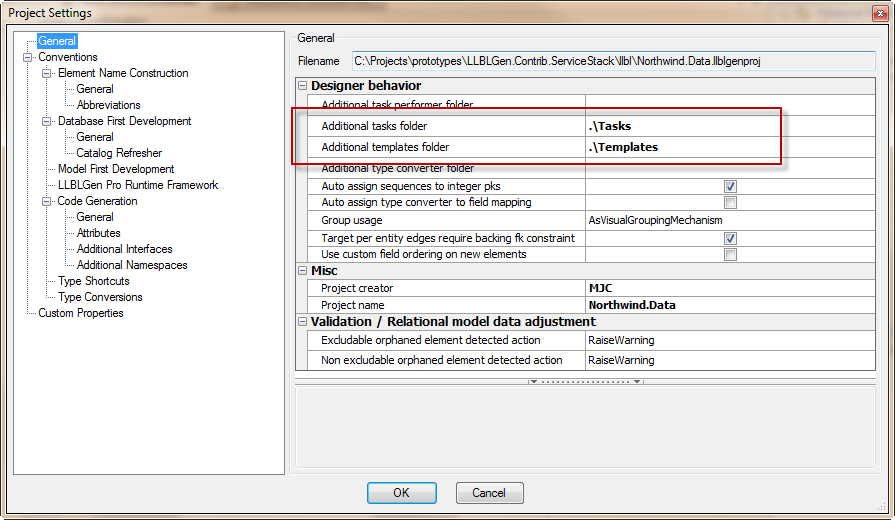Collapse the Validation / Relational model section

[303, 322]
